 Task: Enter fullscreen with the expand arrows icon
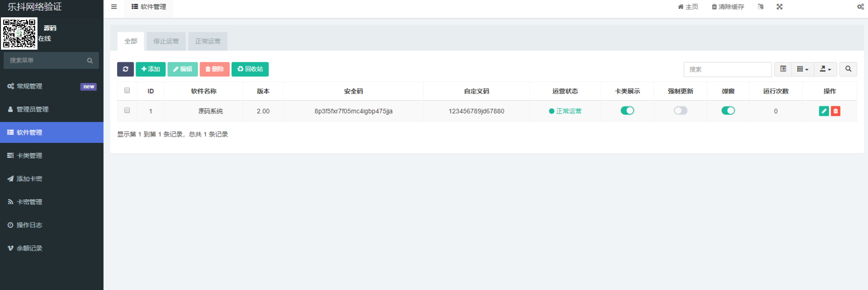pyautogui.click(x=779, y=7)
